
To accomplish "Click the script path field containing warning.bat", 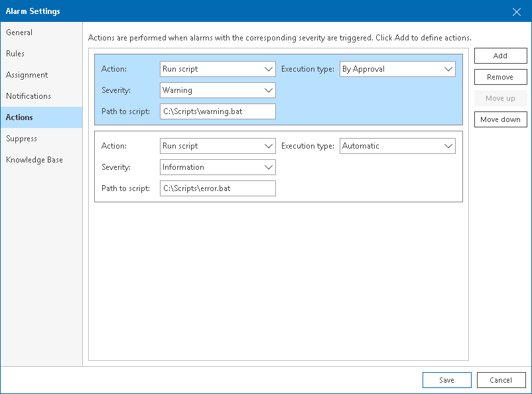I will click(x=217, y=111).
